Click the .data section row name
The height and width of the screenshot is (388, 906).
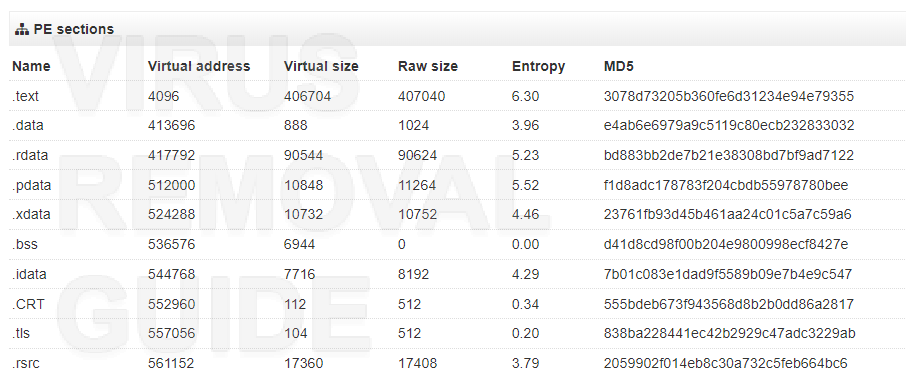(27, 126)
